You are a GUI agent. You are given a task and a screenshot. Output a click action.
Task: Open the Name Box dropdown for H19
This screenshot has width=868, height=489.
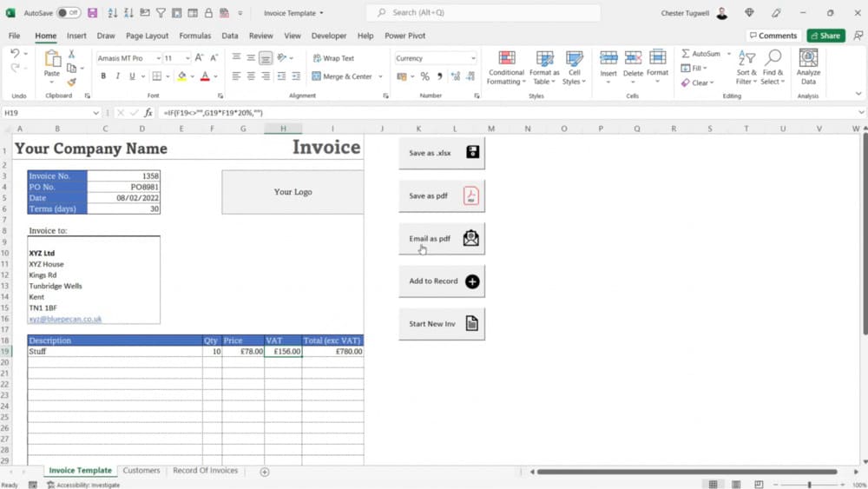[x=95, y=113]
